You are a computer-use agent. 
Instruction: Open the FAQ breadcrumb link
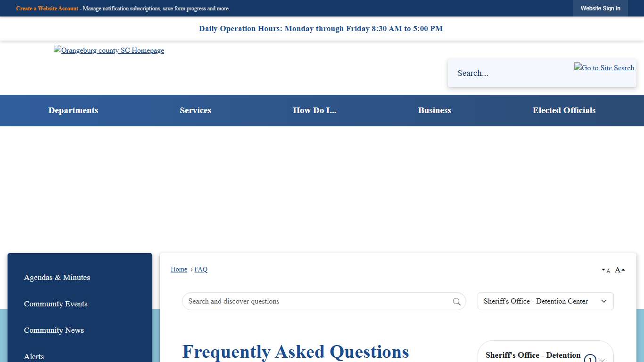coord(201,269)
